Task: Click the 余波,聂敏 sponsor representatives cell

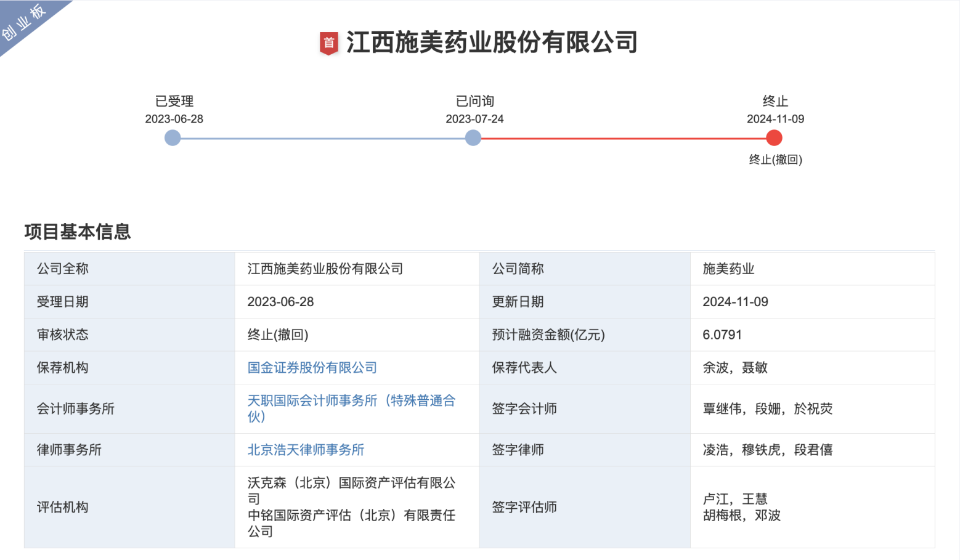Action: coord(734,368)
